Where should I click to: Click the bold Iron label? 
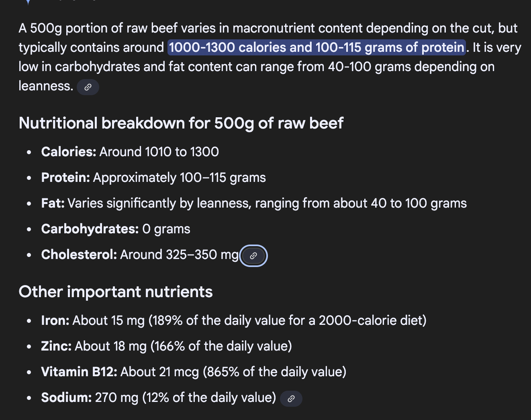tap(55, 320)
